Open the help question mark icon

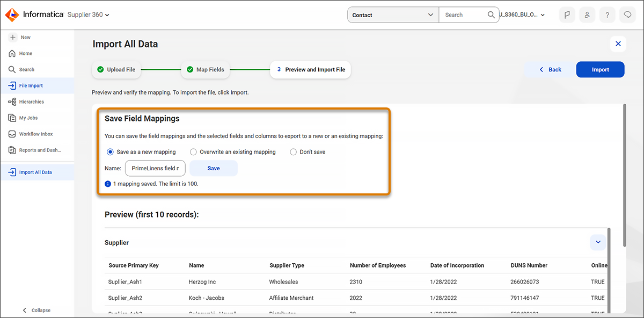coord(607,15)
